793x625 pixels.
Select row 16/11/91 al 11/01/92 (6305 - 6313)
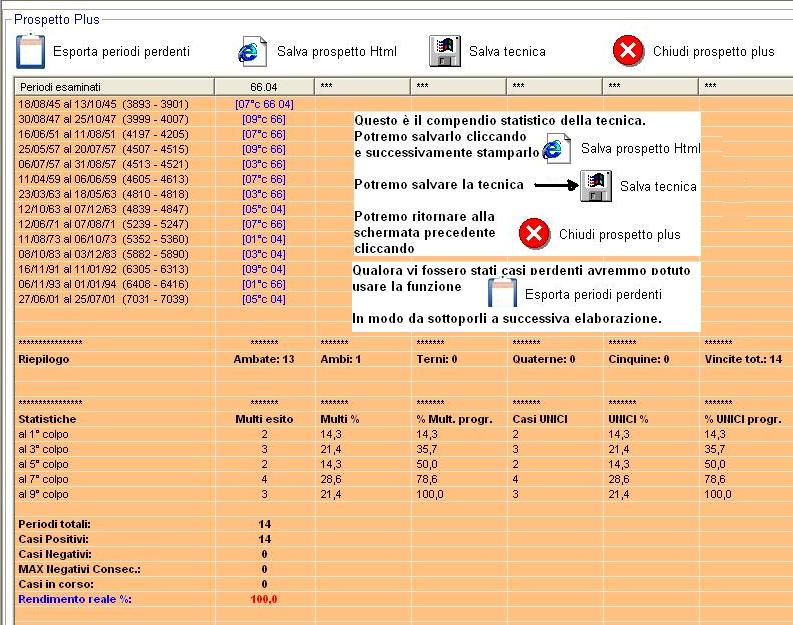click(x=104, y=270)
